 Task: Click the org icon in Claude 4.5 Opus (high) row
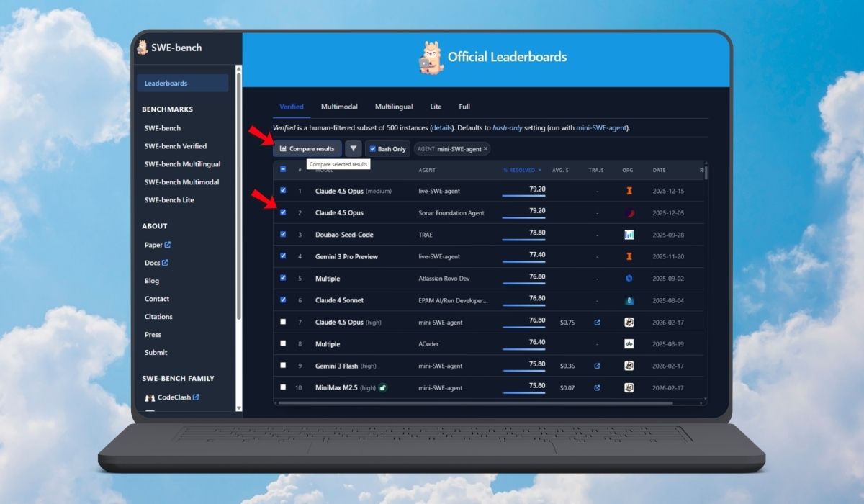click(629, 322)
